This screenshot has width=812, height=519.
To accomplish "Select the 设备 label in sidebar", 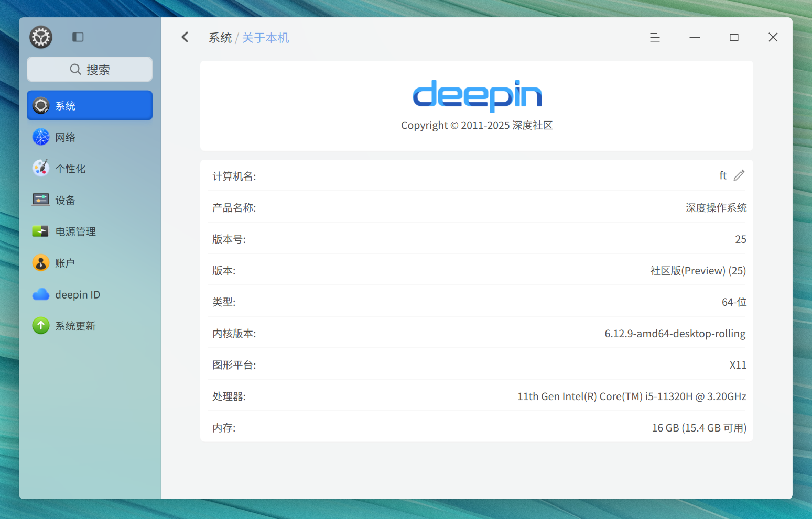I will tap(66, 200).
